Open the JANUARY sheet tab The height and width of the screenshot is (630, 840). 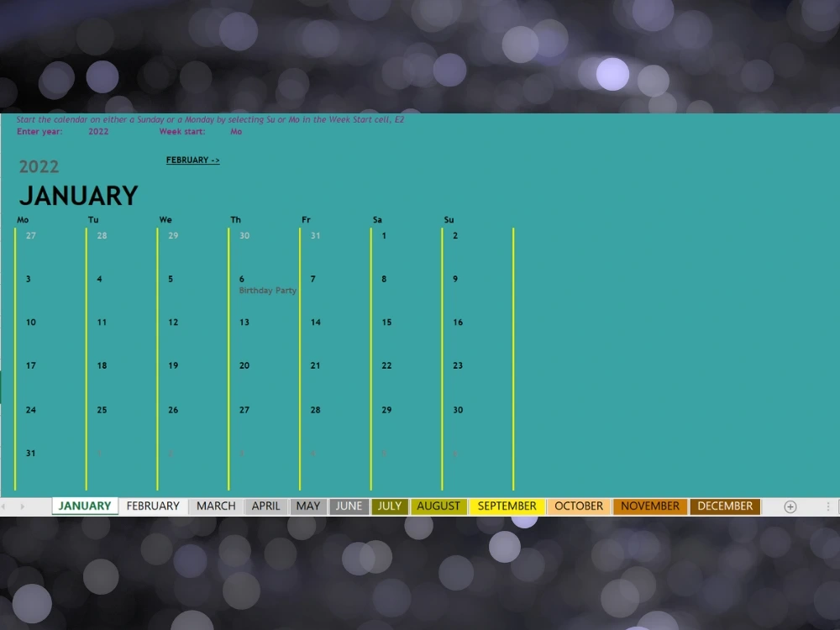85,507
